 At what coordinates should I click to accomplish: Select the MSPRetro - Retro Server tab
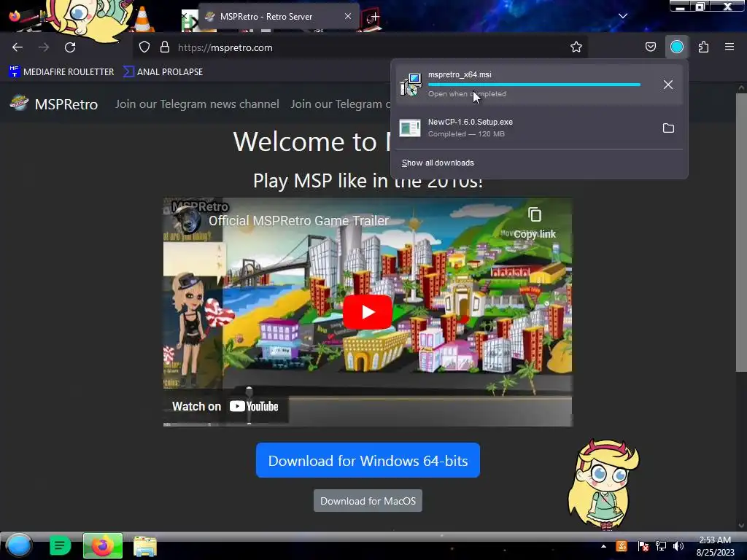pos(278,17)
